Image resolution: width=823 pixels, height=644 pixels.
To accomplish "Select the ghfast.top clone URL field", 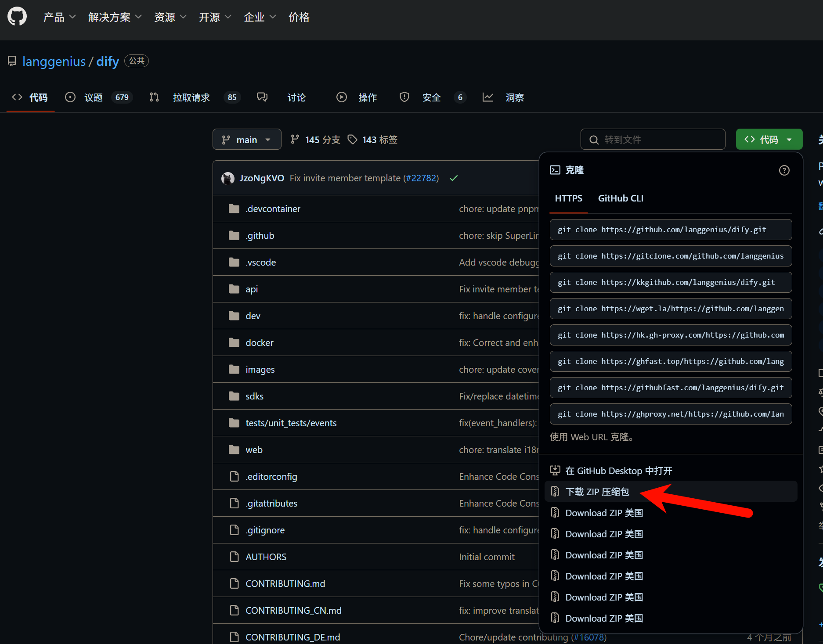I will [671, 361].
